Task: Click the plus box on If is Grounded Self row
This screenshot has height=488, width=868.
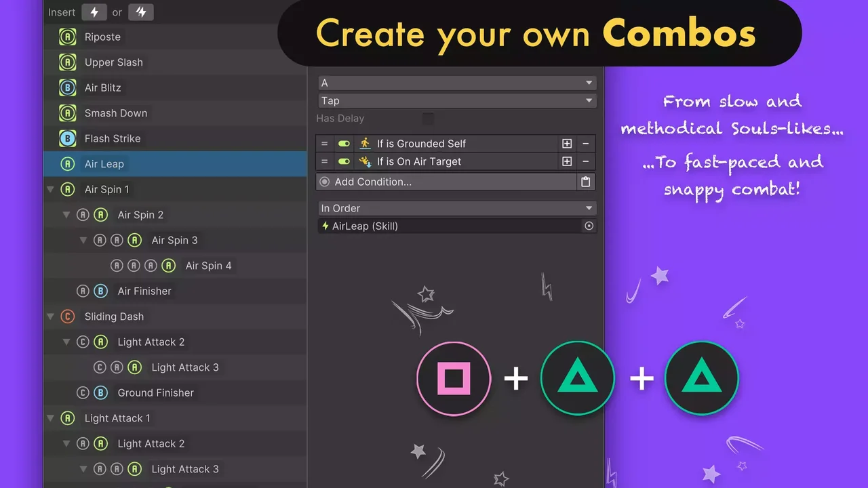Action: tap(567, 144)
